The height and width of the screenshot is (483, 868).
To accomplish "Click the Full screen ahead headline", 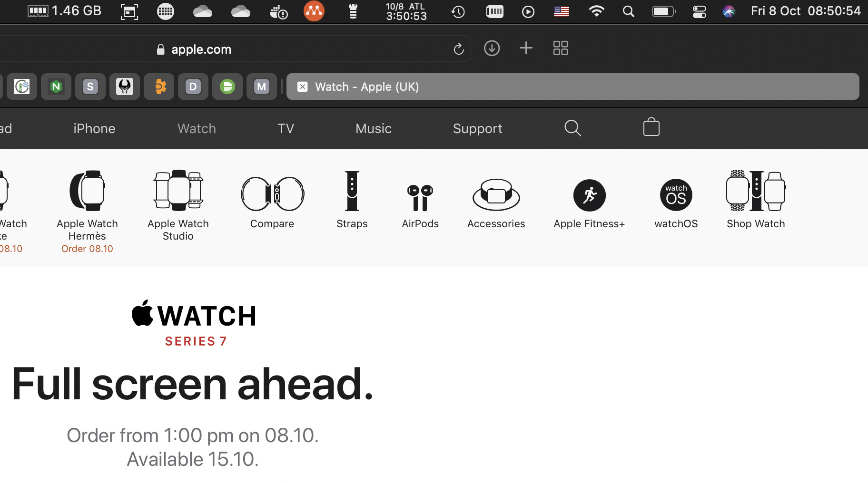I will 193,384.
